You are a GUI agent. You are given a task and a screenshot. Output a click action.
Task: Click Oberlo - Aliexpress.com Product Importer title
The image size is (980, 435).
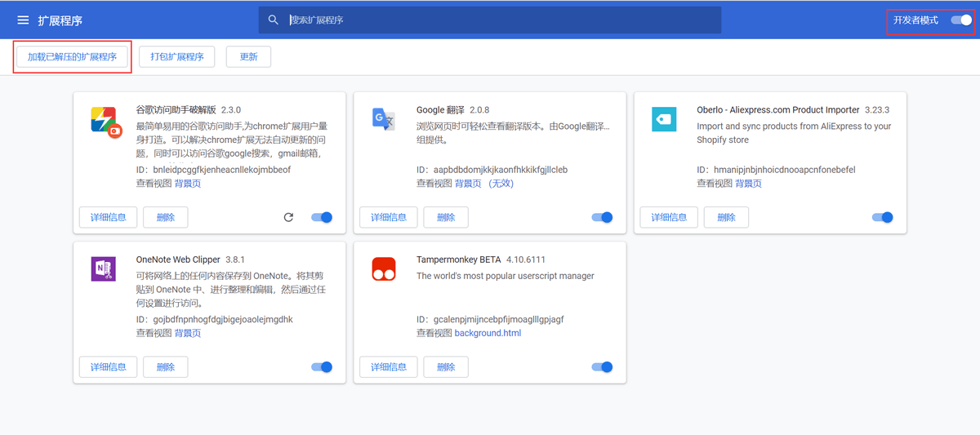[778, 109]
